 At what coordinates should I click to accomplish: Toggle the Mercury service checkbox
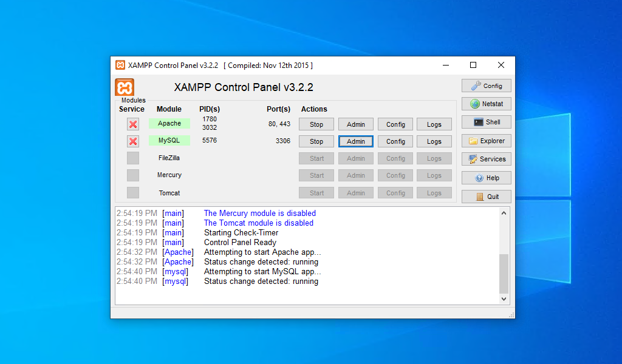[x=133, y=175]
